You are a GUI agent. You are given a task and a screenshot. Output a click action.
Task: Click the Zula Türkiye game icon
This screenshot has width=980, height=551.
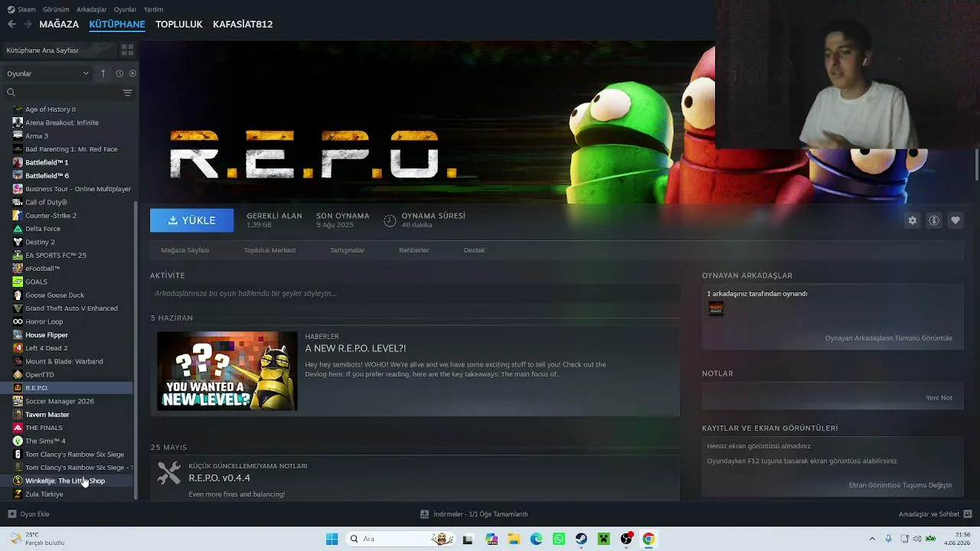[18, 494]
